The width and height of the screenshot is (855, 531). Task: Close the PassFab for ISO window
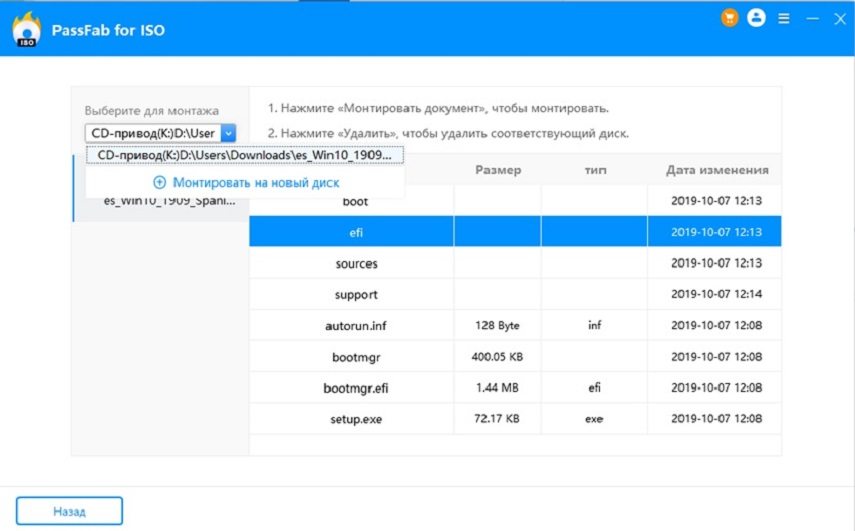click(x=838, y=18)
